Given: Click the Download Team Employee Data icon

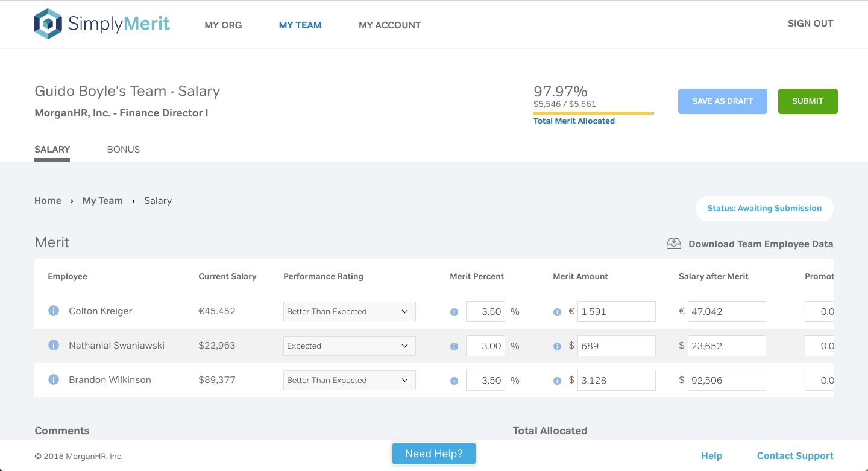Looking at the screenshot, I should point(673,243).
